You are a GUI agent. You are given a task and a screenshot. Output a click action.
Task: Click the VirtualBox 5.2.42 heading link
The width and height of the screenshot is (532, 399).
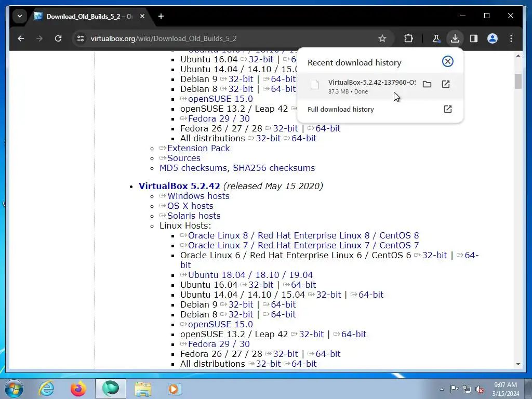179,187
